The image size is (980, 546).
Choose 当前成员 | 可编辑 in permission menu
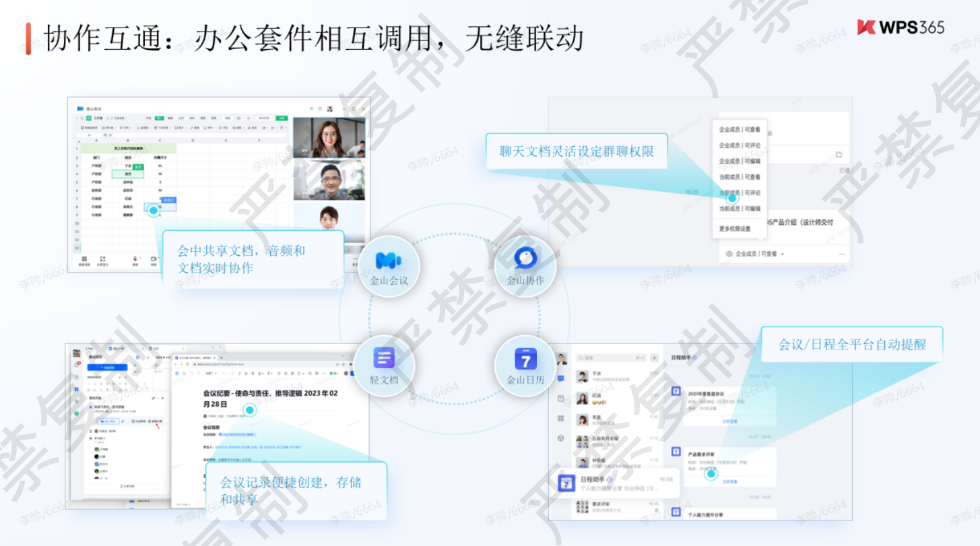739,209
